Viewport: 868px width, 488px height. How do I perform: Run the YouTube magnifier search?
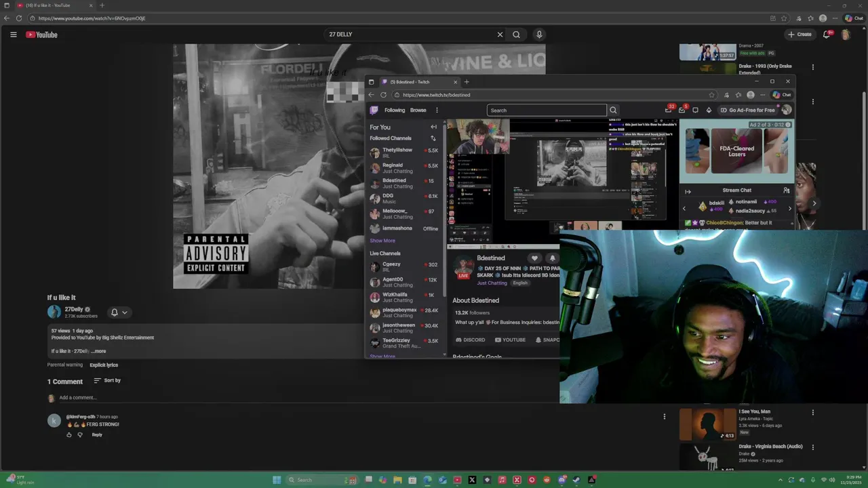click(x=516, y=35)
